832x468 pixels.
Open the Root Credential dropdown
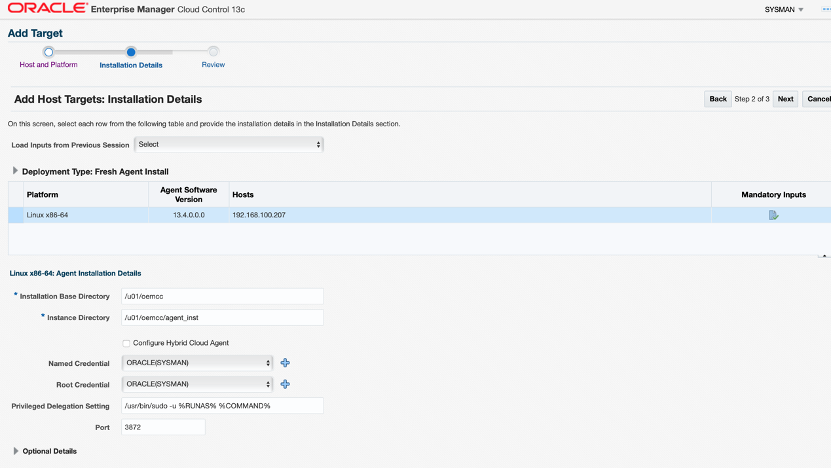pos(197,384)
